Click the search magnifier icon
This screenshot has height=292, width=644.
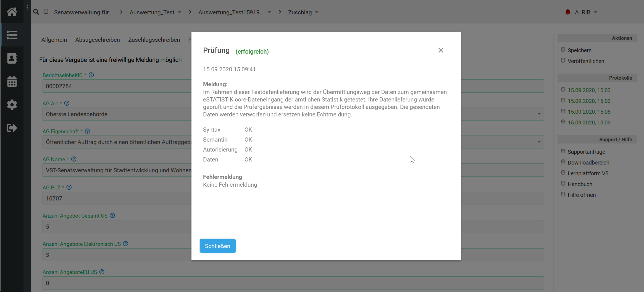[x=36, y=12]
